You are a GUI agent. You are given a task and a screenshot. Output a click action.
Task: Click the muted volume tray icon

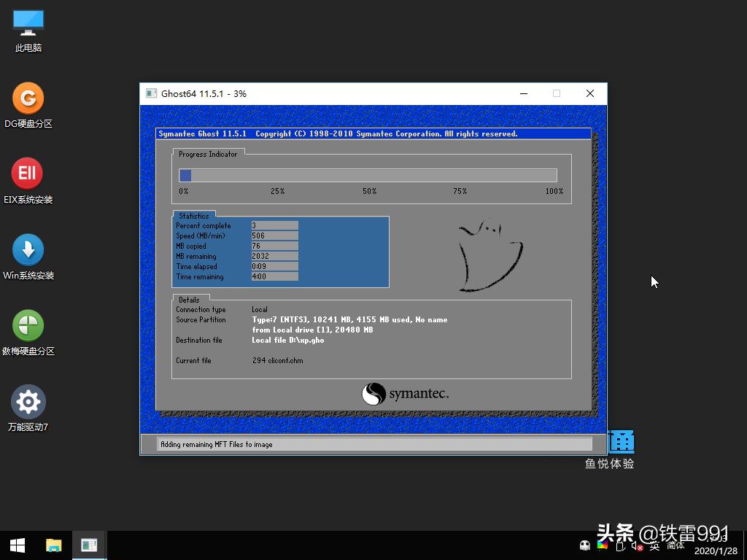pyautogui.click(x=636, y=545)
